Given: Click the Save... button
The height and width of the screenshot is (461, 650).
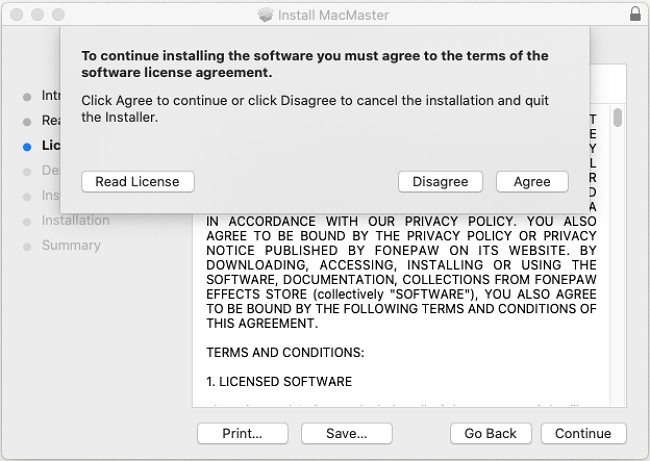Looking at the screenshot, I should coord(347,433).
